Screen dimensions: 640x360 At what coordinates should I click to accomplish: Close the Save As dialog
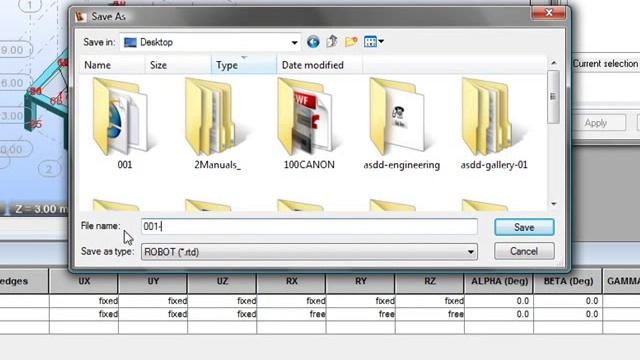click(x=549, y=13)
